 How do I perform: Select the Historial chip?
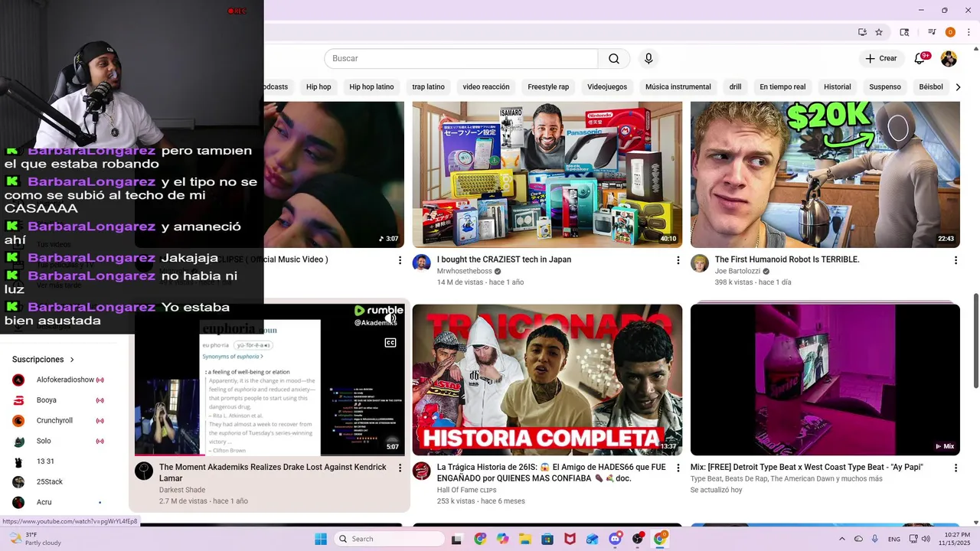(x=838, y=87)
